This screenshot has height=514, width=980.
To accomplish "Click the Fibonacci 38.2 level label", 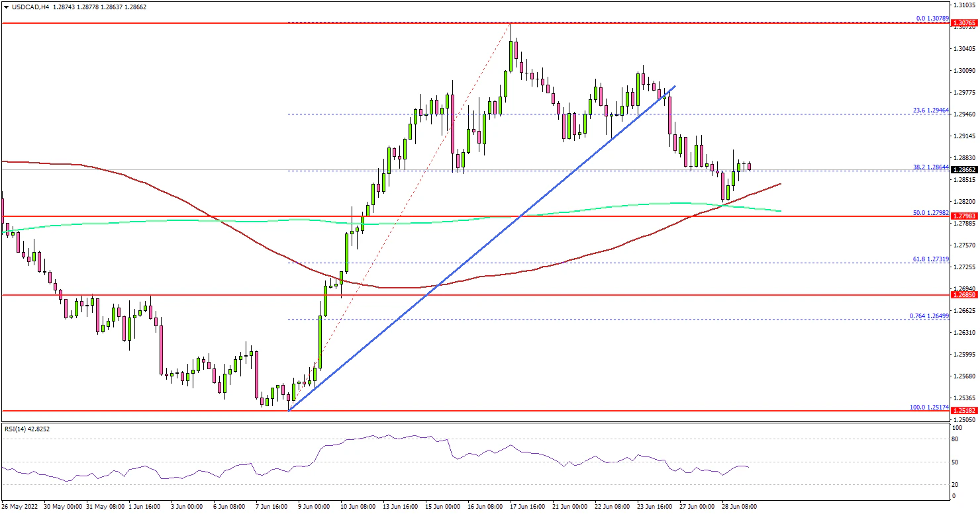I will pos(932,167).
